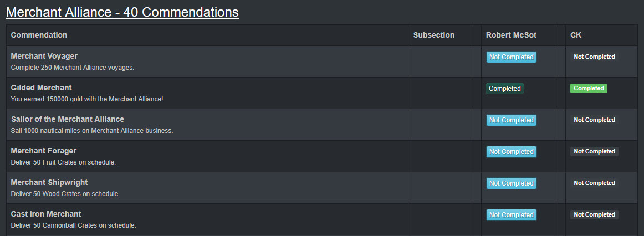Click Robert McSot's badge for Sailor of the Merchant Alliance
The height and width of the screenshot is (236, 644).
tap(512, 120)
